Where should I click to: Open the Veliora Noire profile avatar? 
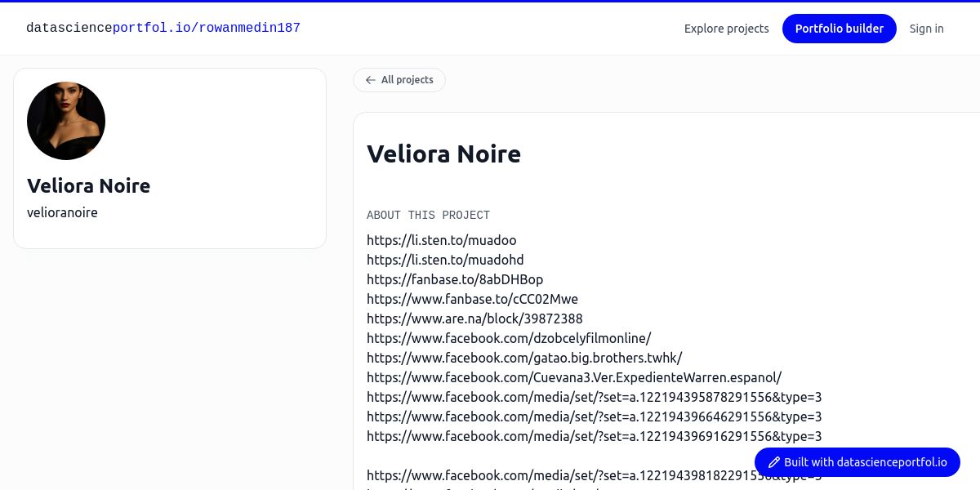(x=66, y=121)
